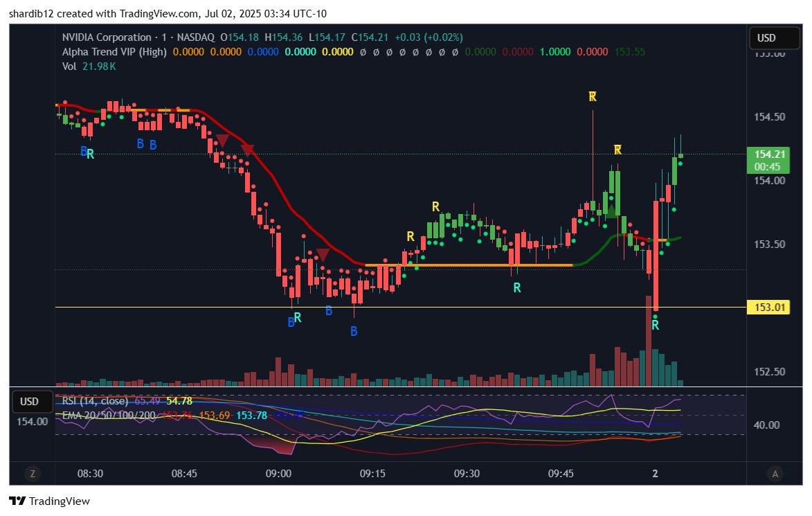Click the 00:45 bar countdown timer

[x=768, y=167]
